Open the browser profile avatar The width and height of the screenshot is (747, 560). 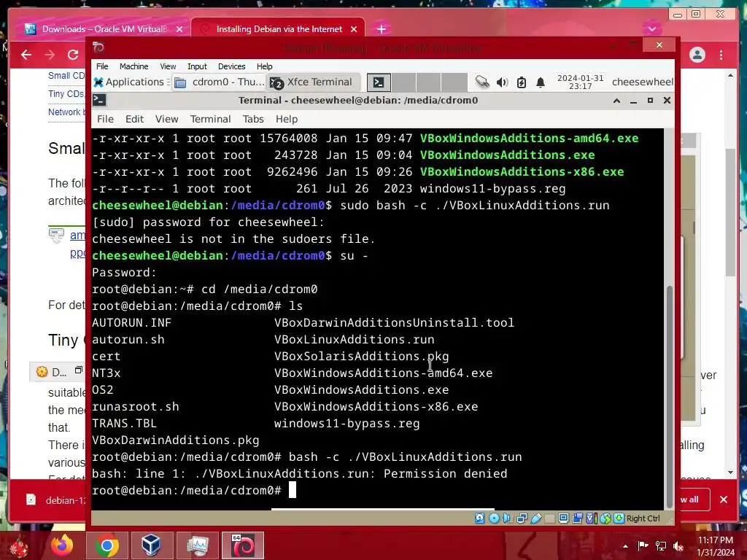(x=697, y=55)
